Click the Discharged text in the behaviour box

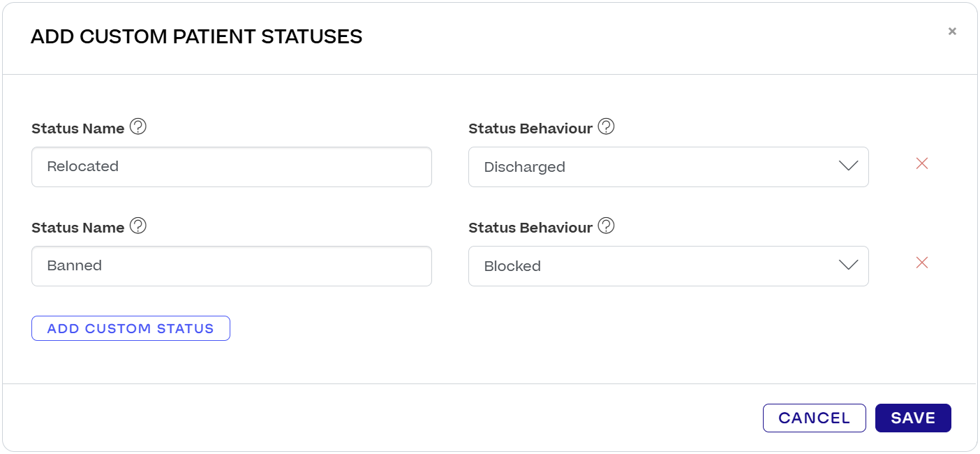click(x=524, y=166)
